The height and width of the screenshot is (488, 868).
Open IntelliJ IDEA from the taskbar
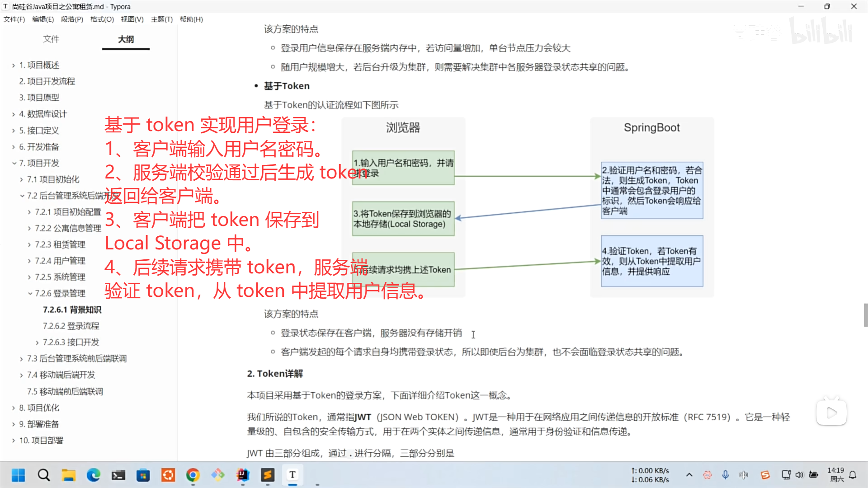coord(243,475)
